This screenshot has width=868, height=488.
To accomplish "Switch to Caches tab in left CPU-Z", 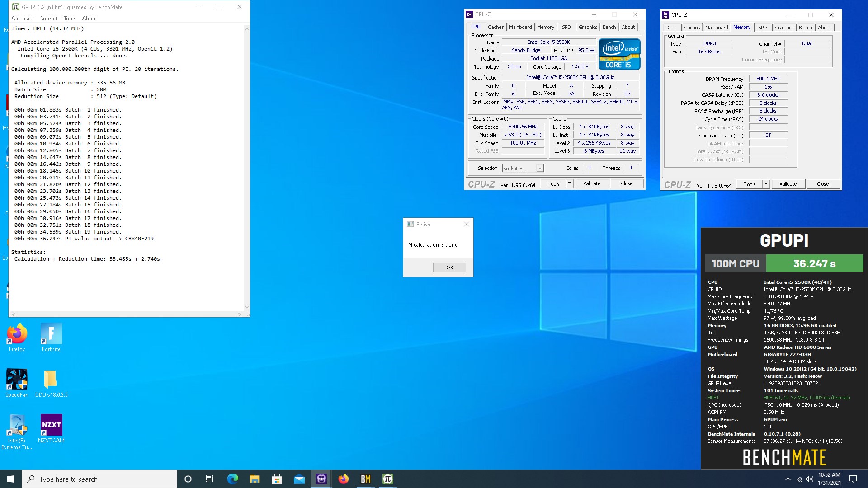I will pyautogui.click(x=495, y=27).
